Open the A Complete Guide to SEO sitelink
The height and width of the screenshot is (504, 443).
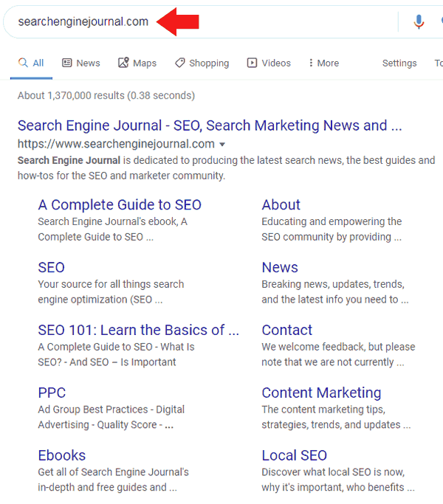[x=120, y=204]
